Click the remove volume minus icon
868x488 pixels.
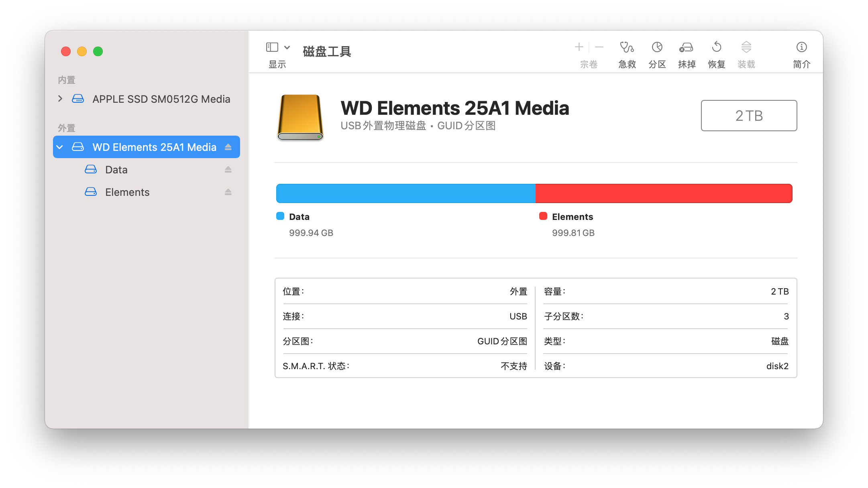click(x=599, y=47)
